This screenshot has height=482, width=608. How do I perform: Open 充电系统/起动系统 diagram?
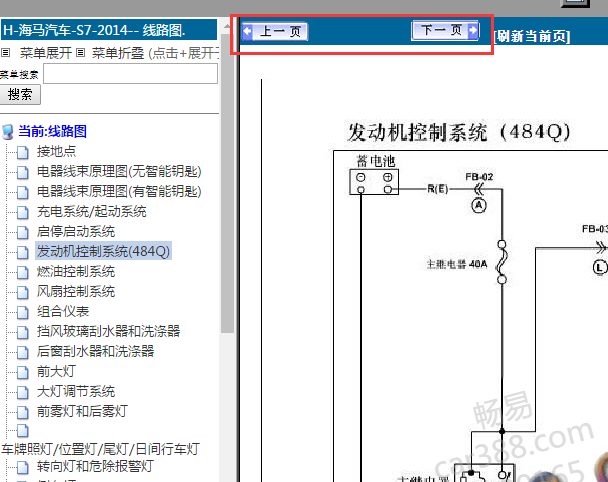pos(92,212)
